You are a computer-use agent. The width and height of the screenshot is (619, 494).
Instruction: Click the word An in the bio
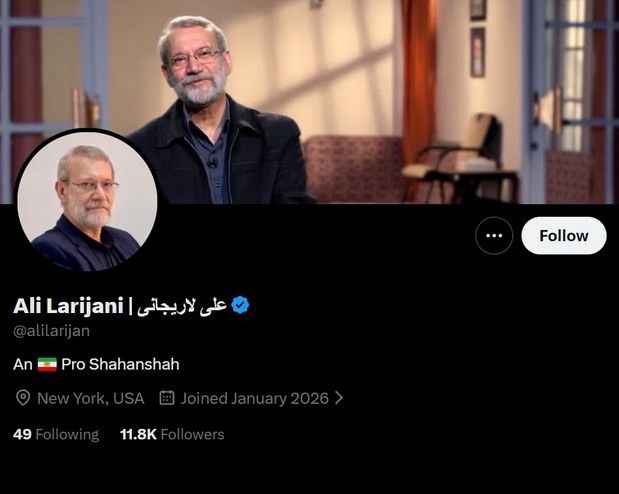point(23,364)
